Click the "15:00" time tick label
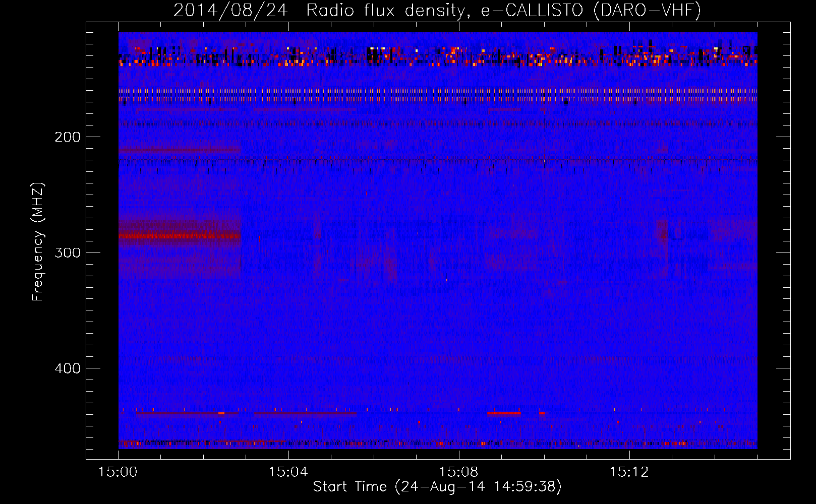 click(x=118, y=472)
